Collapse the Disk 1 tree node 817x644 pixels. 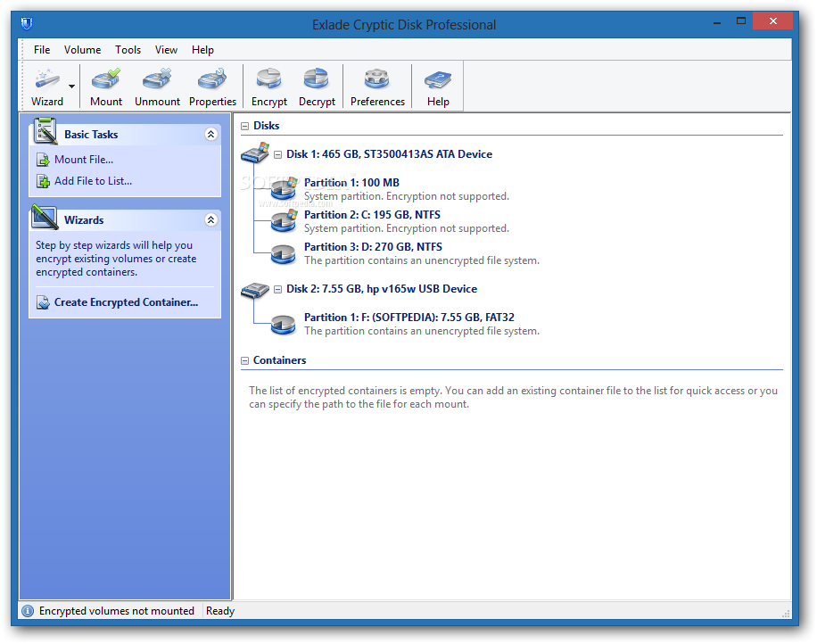click(277, 154)
